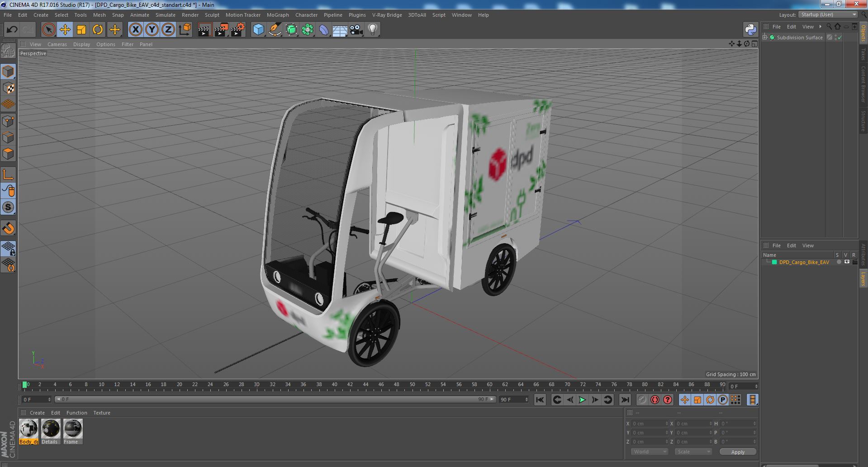This screenshot has width=868, height=467.
Task: Open the deformer objects icon
Action: click(324, 30)
